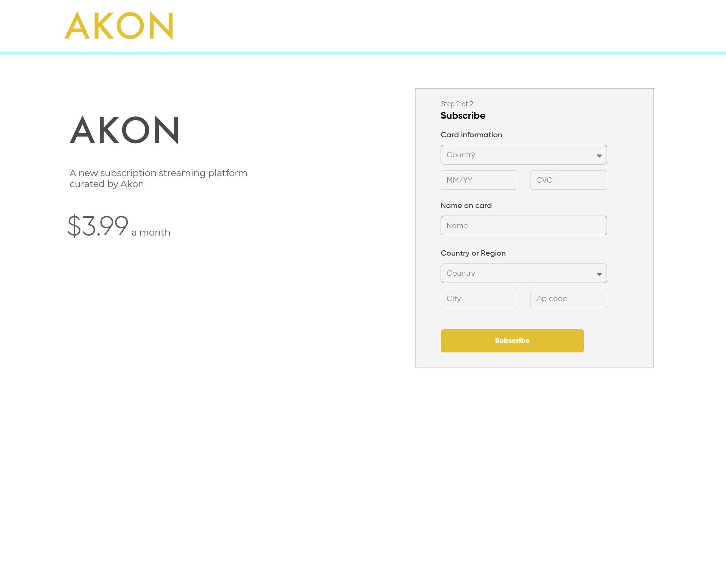Click the 'a month' text
The width and height of the screenshot is (726, 588).
click(x=151, y=233)
